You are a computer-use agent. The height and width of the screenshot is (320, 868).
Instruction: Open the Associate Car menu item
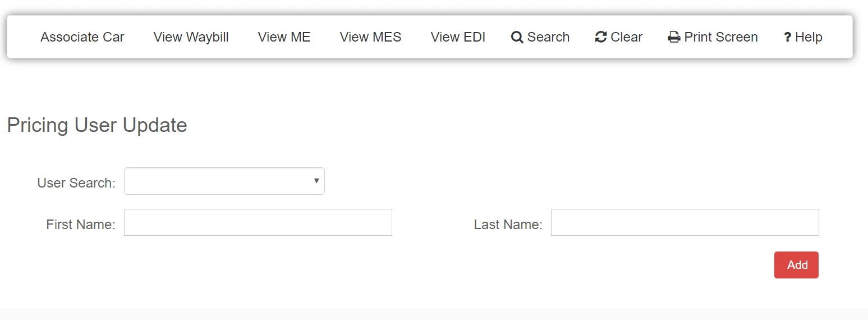click(82, 37)
